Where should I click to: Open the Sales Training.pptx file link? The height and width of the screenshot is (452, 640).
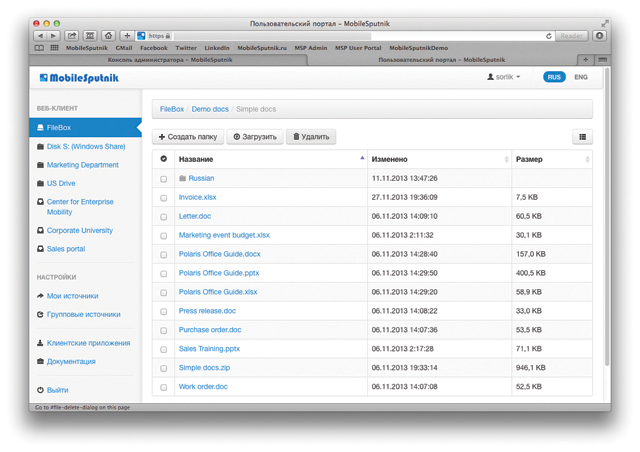click(x=209, y=349)
